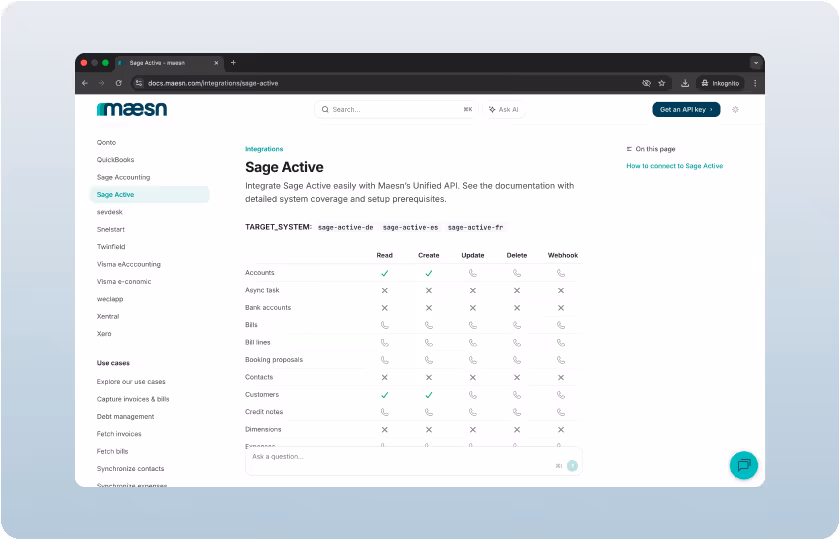Open Fetch bills sidebar link
Image resolution: width=840 pixels, height=540 pixels.
112,452
